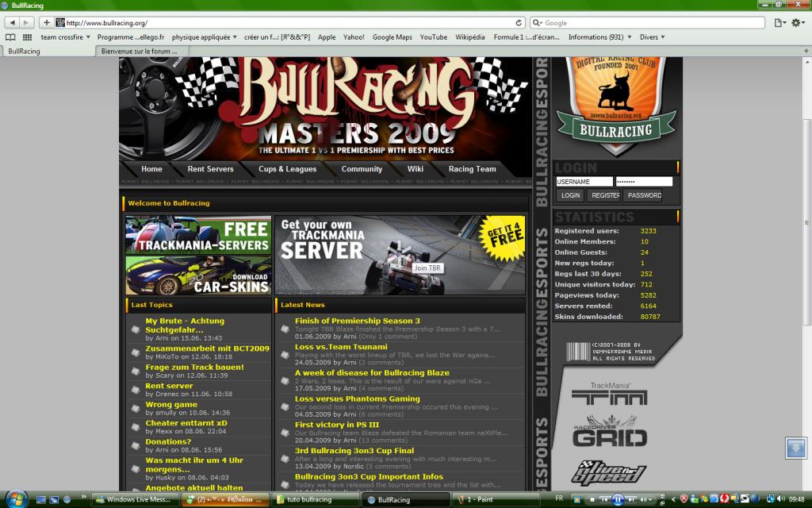Open the Wikipédia bookmark
Screen dimensions: 812x508
click(470, 37)
